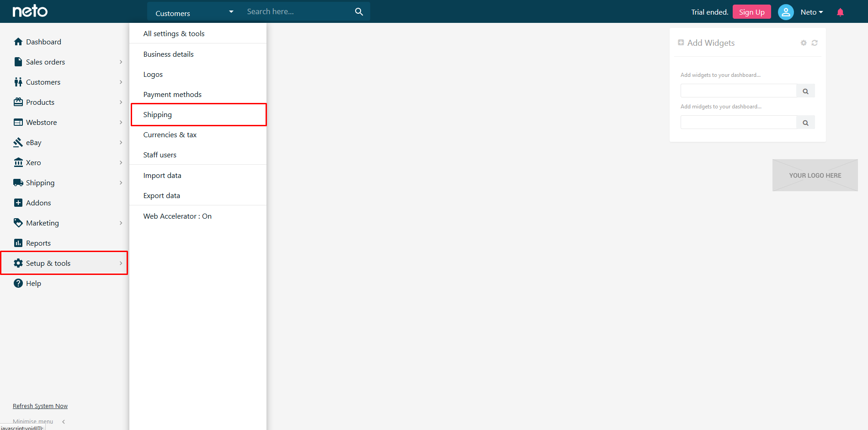The width and height of the screenshot is (868, 430).
Task: Click the search icon for widgets field
Action: point(805,91)
